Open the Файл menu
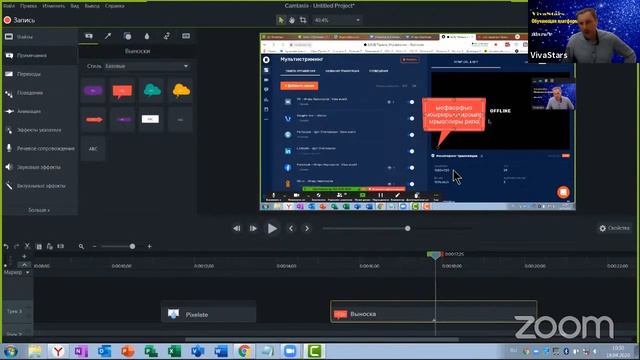 pyautogui.click(x=9, y=6)
